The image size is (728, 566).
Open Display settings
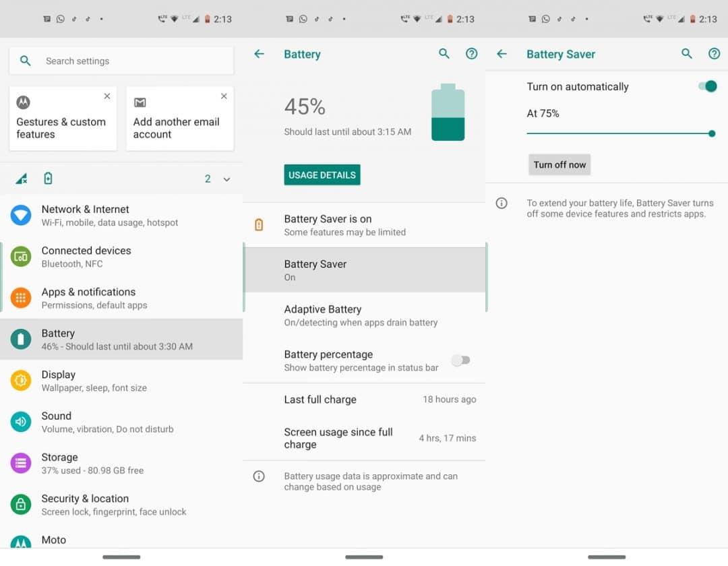click(121, 381)
